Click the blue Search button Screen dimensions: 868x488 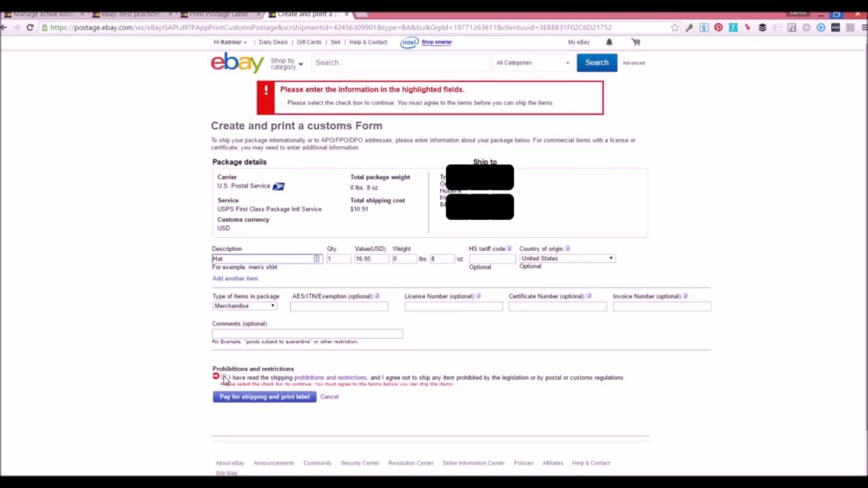pos(597,62)
